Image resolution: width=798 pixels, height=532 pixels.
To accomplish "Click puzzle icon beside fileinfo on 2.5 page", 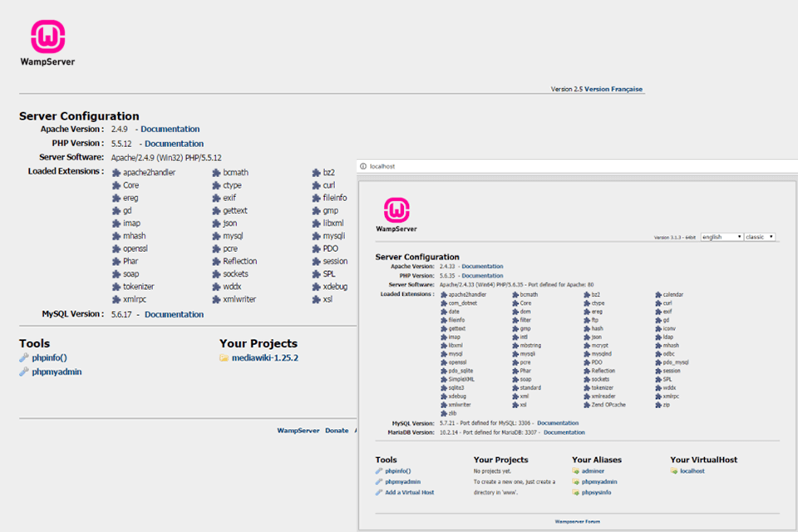I will pyautogui.click(x=316, y=198).
